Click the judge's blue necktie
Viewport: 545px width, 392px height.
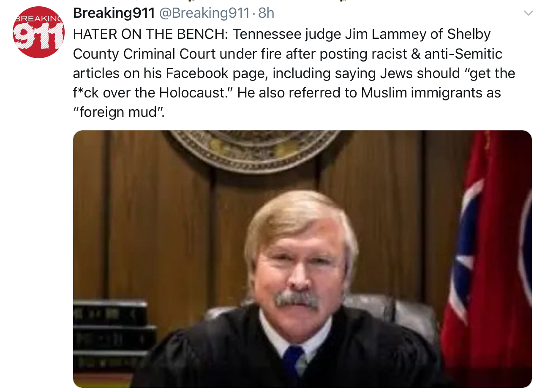click(x=295, y=360)
